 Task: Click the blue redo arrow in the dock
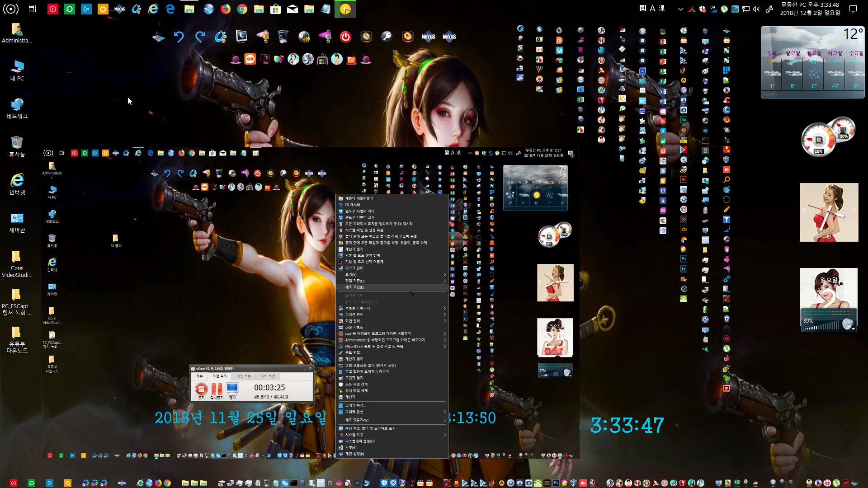coord(200,37)
